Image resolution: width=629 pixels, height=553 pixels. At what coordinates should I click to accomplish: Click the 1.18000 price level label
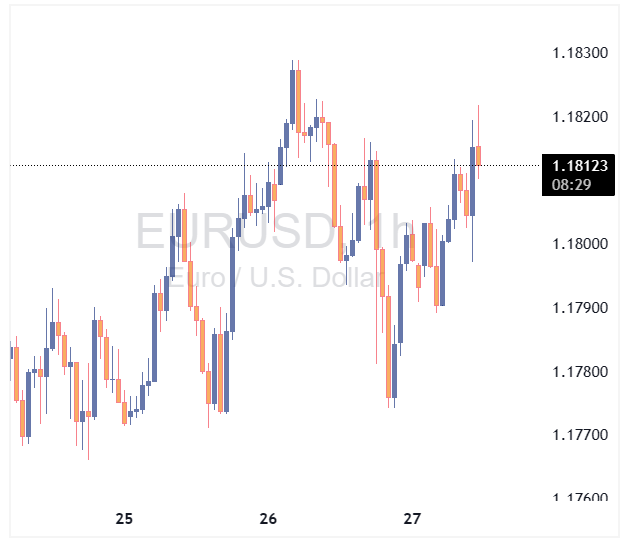point(581,244)
